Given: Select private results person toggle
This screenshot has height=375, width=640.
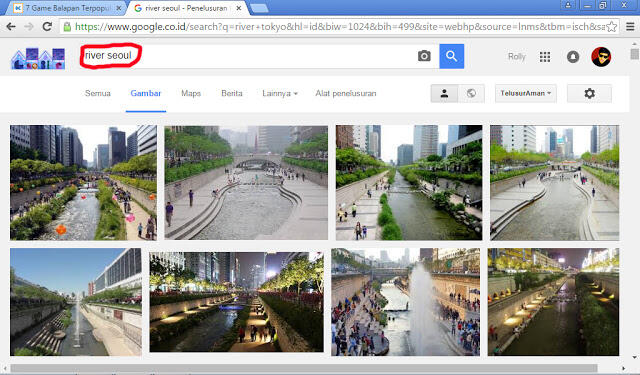Looking at the screenshot, I should [444, 93].
